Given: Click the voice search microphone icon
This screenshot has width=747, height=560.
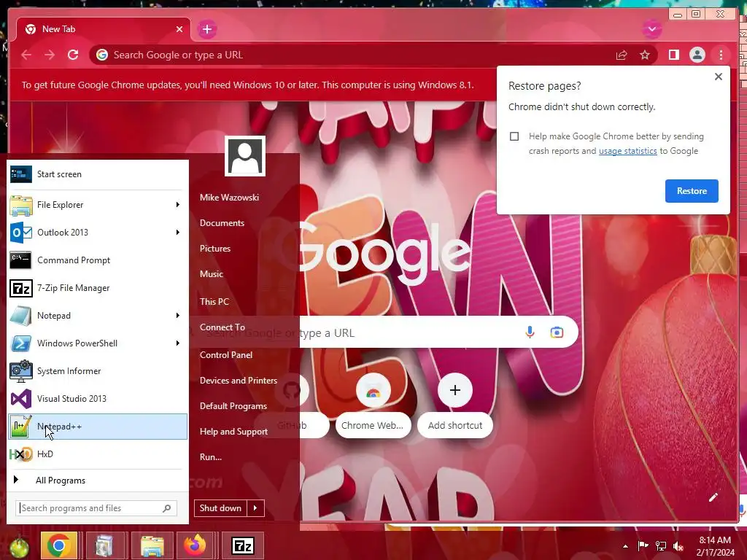Looking at the screenshot, I should (530, 332).
